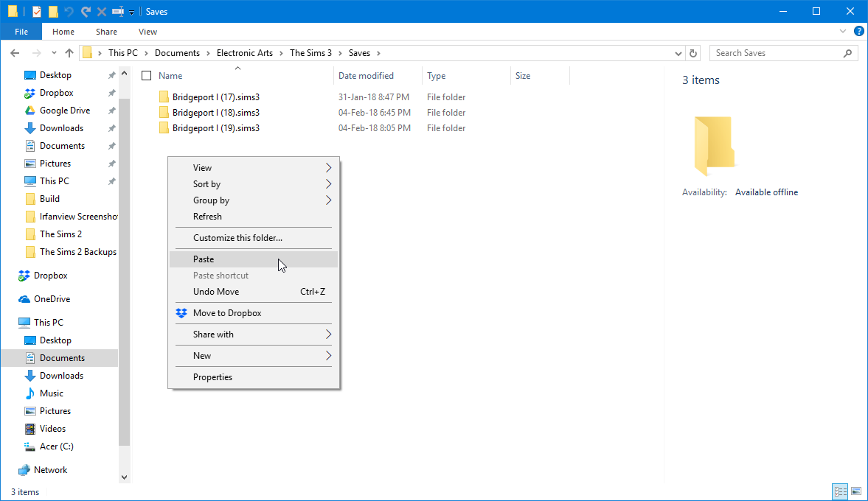868x501 pixels.
Task: Click Electronic Arts in the breadcrumb path
Action: tap(245, 53)
